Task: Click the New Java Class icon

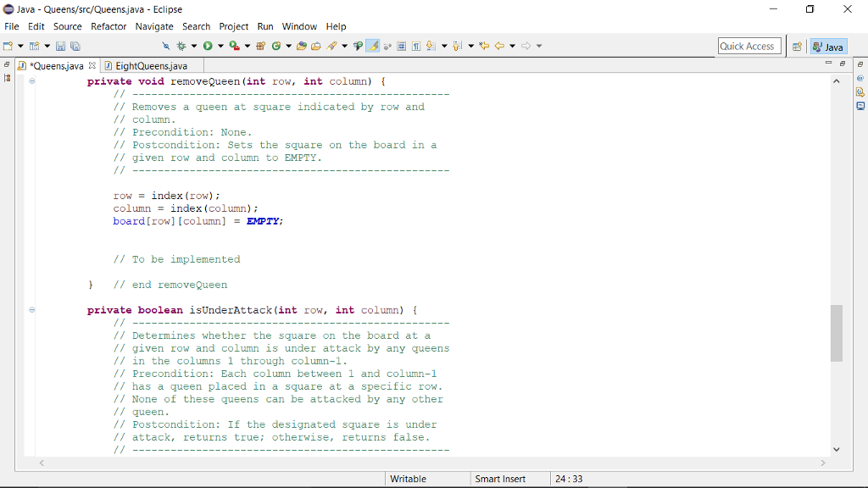Action: pyautogui.click(x=276, y=46)
